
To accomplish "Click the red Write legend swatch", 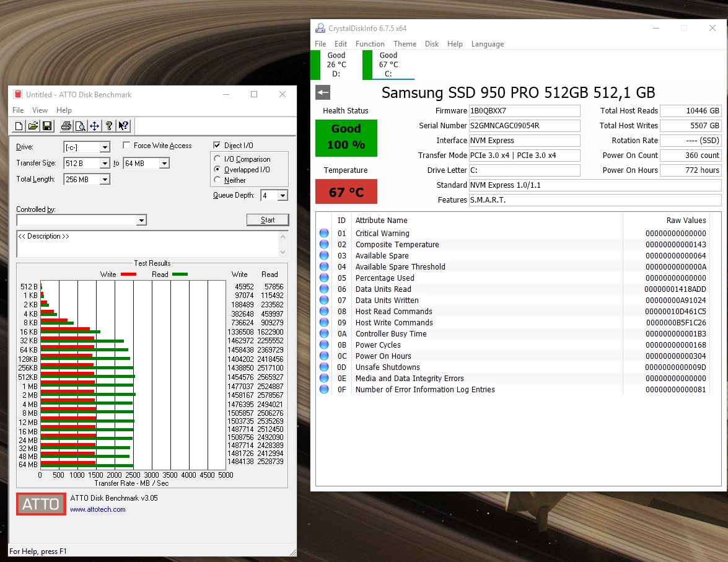I will [129, 274].
